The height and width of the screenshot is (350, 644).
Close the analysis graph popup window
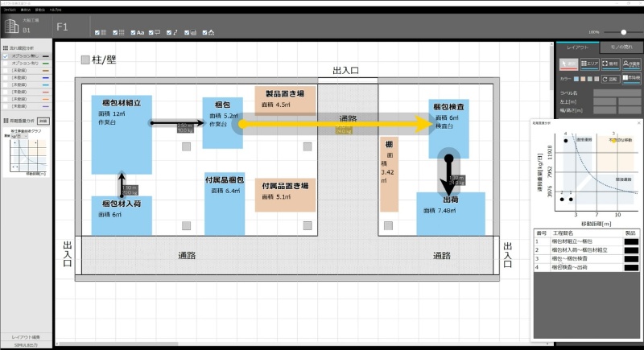point(638,123)
